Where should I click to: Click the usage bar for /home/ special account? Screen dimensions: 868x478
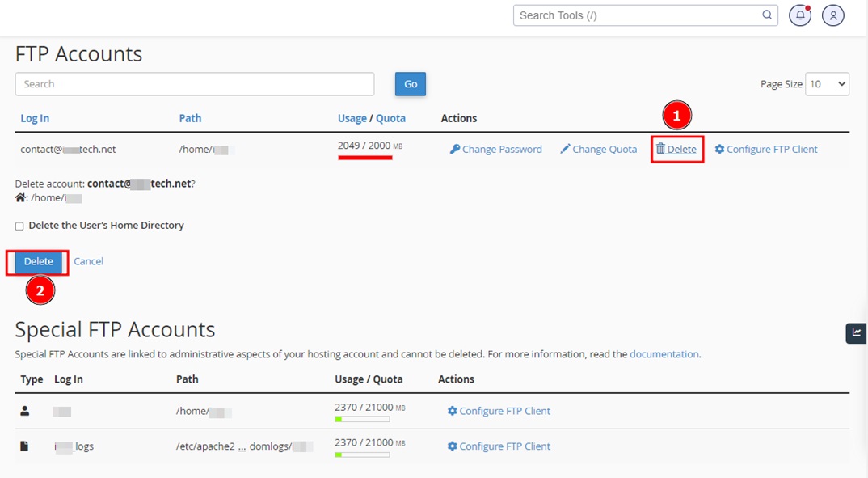(362, 419)
